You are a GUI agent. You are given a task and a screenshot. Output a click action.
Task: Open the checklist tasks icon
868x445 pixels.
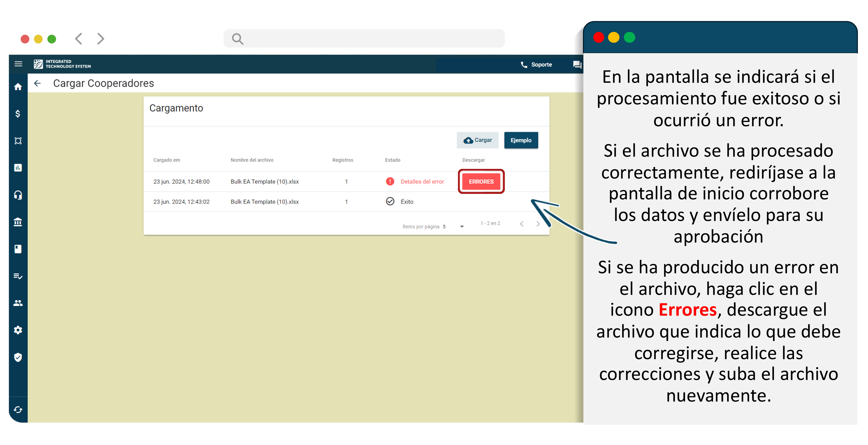18,276
